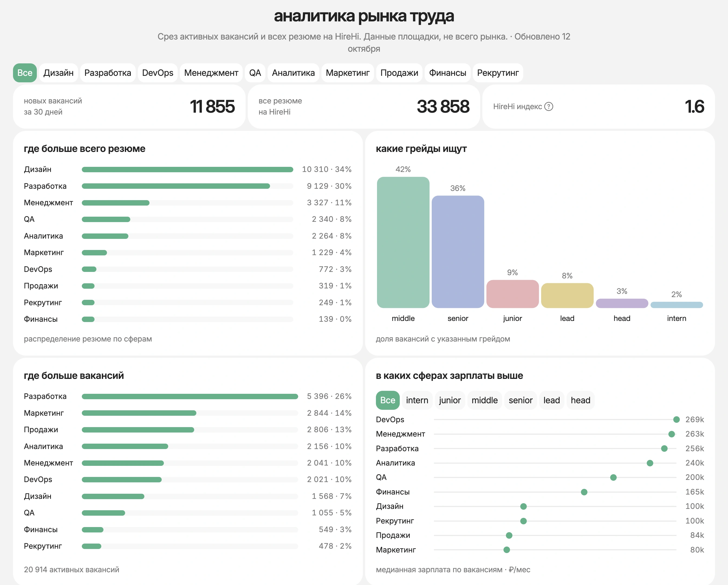
Task: Select the Продажи category tab
Action: pos(399,73)
